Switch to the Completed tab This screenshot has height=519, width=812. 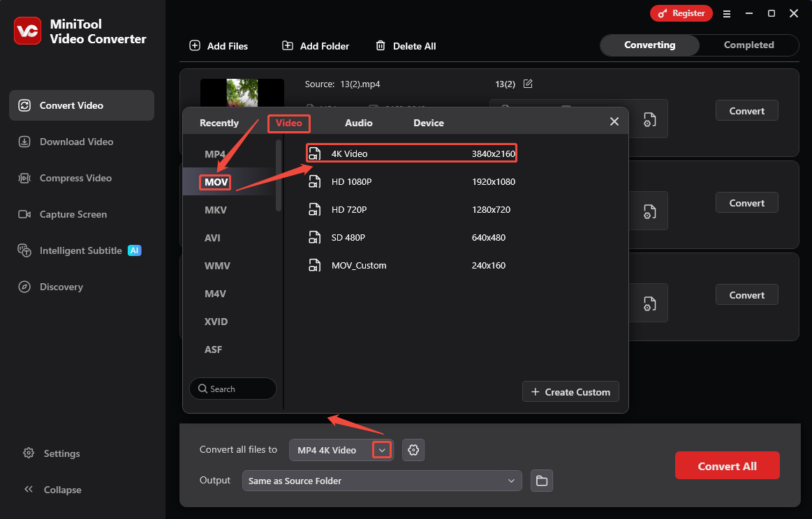(x=748, y=45)
